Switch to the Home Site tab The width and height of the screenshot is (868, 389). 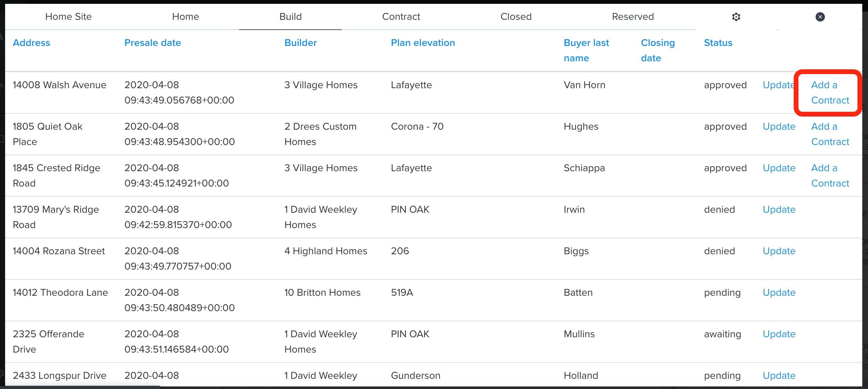click(x=69, y=17)
